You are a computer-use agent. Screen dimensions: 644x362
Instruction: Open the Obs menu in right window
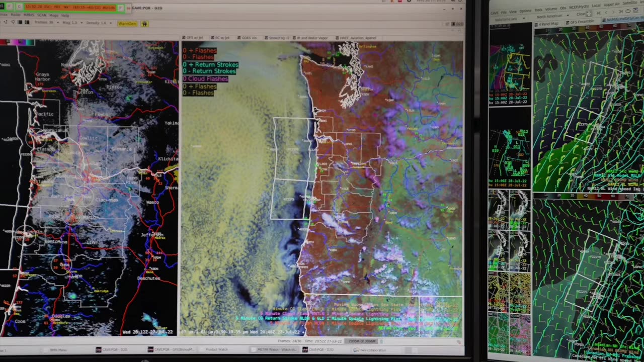[563, 8]
